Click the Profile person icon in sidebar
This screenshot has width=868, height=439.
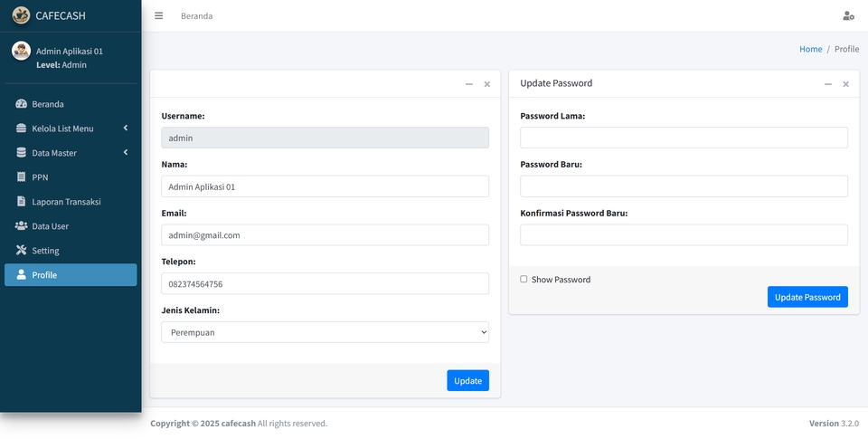(x=21, y=274)
